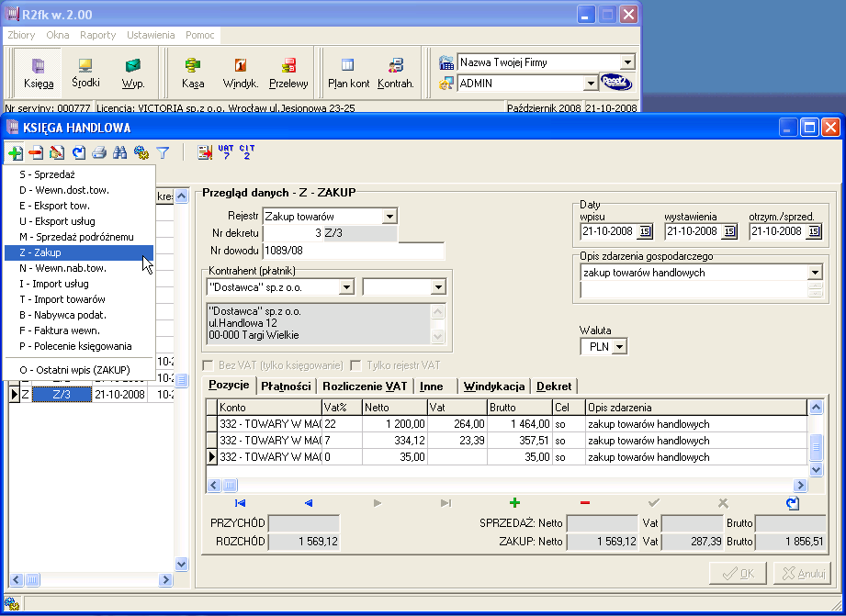Click the red minus delete-entry toolbar icon
This screenshot has width=846, height=616.
pyautogui.click(x=36, y=153)
